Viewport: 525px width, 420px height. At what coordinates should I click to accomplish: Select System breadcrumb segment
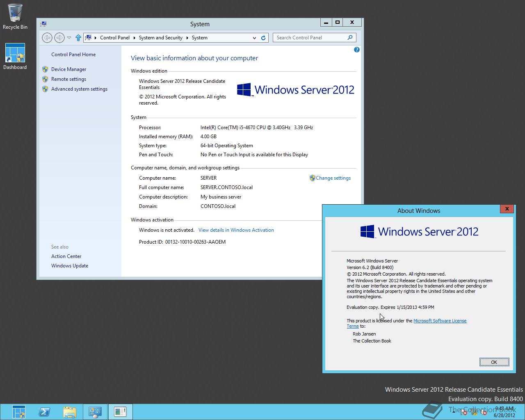click(199, 38)
